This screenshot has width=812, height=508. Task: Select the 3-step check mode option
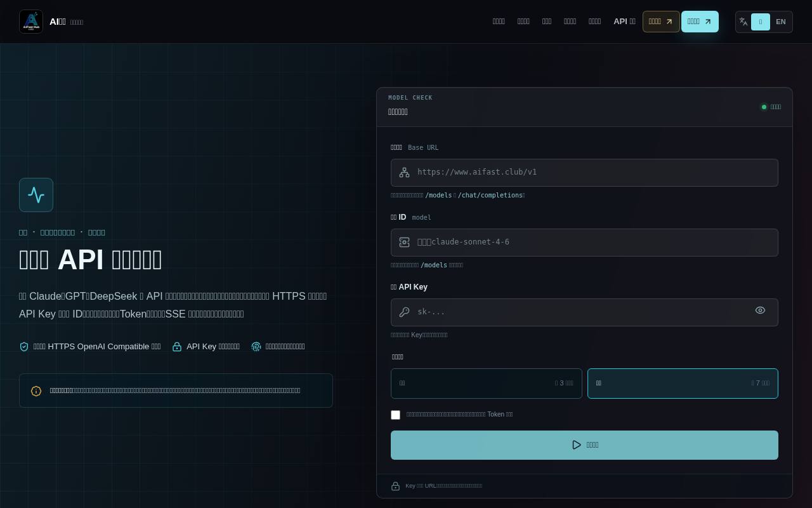tap(487, 384)
